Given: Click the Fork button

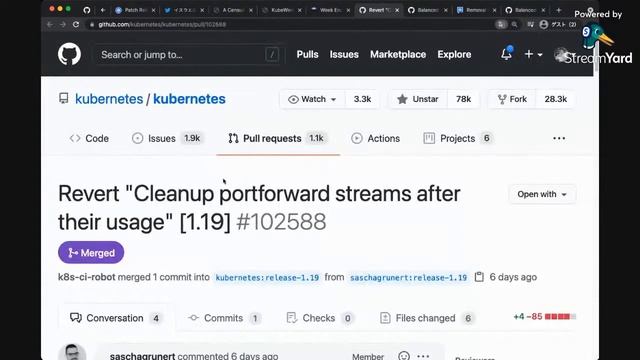Looking at the screenshot, I should point(512,99).
